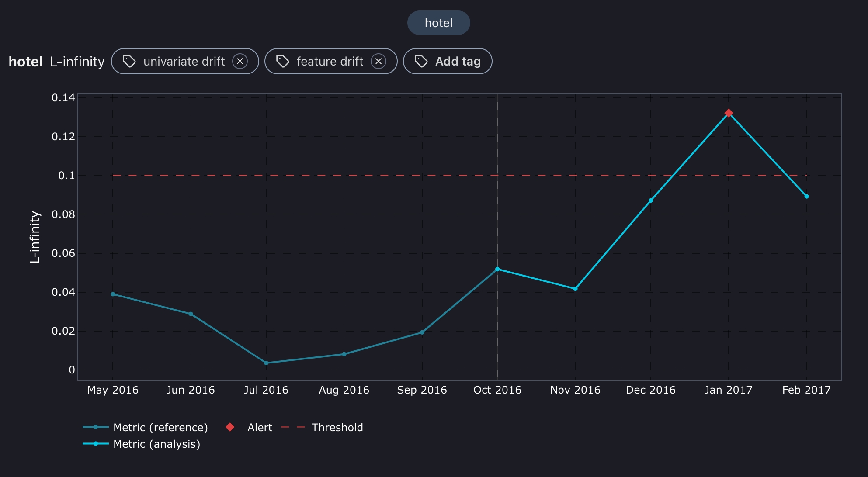Click the Add tag button

click(x=448, y=62)
